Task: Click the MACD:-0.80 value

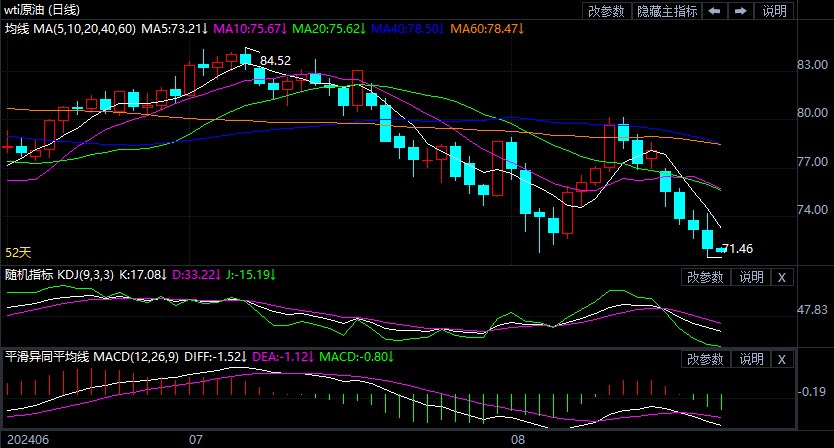Action: [356, 356]
